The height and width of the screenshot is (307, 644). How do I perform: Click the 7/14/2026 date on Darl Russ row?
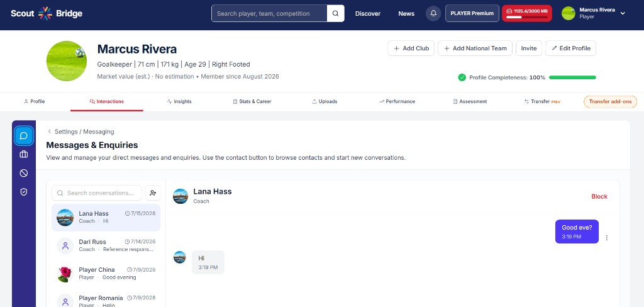tap(140, 242)
